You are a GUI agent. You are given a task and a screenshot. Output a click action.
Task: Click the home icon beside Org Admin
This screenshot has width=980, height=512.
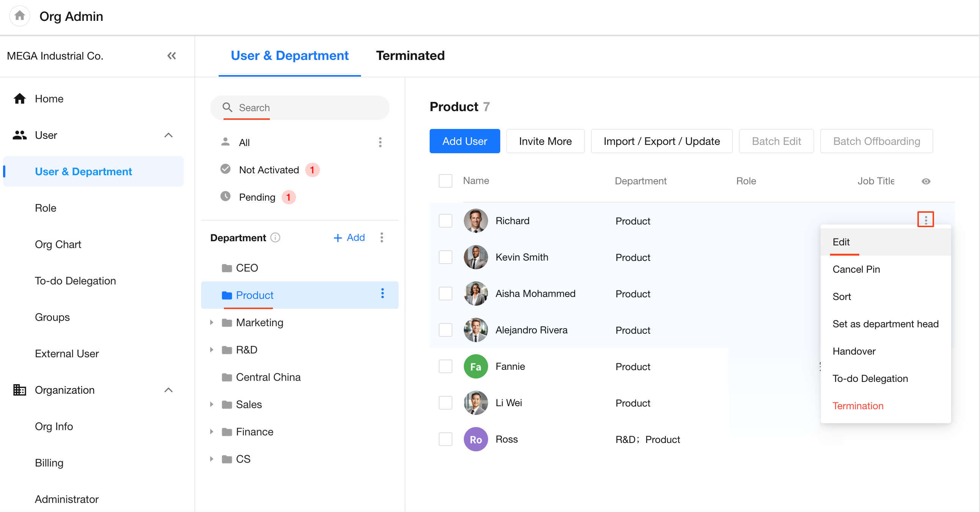click(x=19, y=16)
